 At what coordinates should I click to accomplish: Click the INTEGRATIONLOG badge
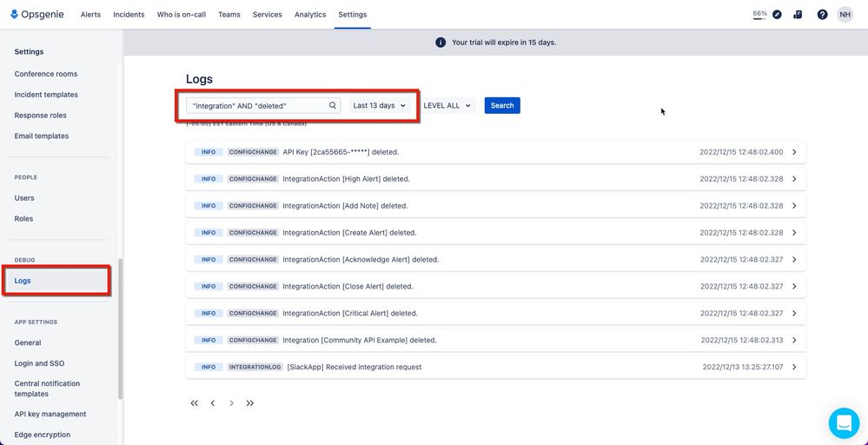(255, 367)
